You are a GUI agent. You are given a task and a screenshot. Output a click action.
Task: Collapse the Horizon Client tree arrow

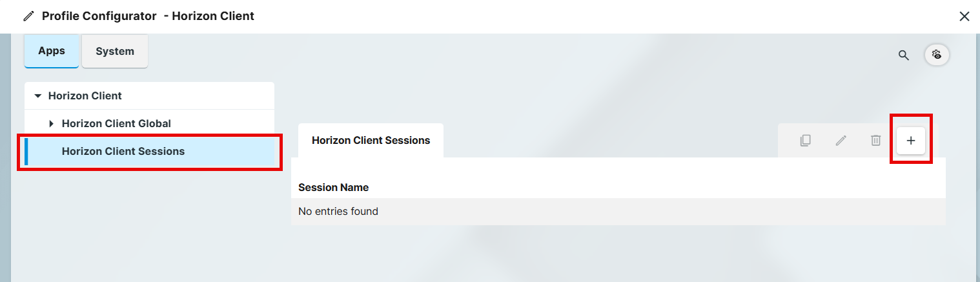37,96
